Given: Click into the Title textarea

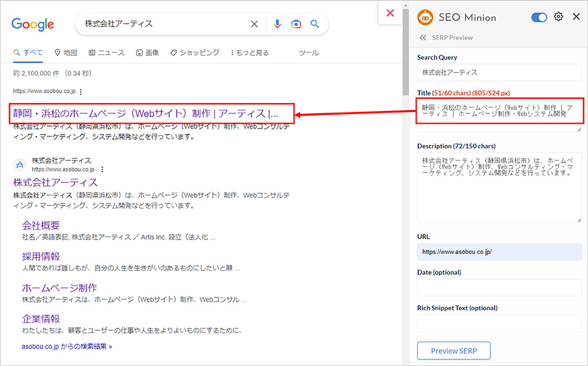Looking at the screenshot, I should pos(499,115).
